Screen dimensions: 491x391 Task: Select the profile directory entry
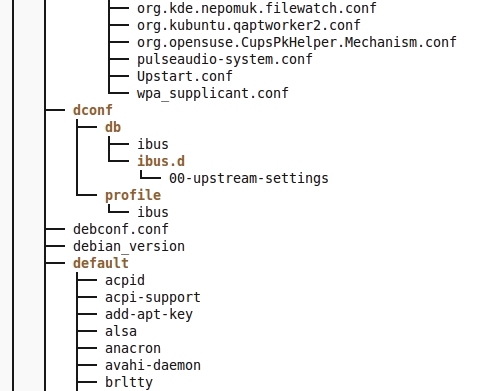pyautogui.click(x=133, y=196)
